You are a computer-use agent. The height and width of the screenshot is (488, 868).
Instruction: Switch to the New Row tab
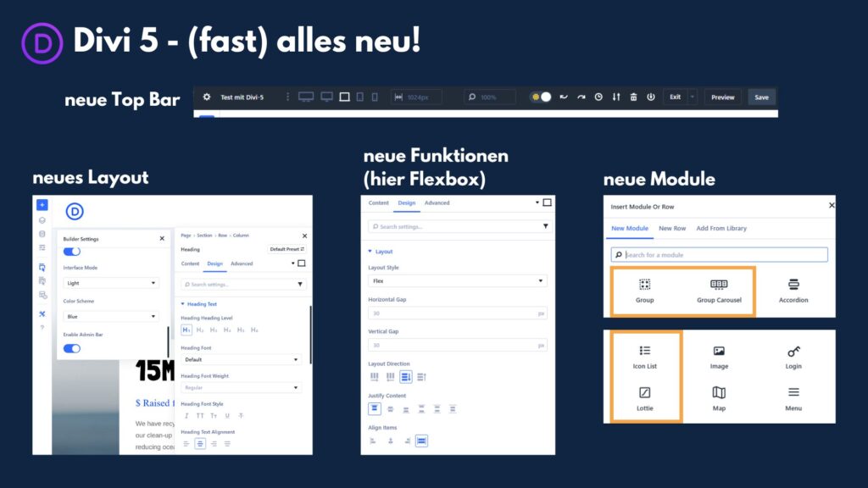click(x=672, y=229)
